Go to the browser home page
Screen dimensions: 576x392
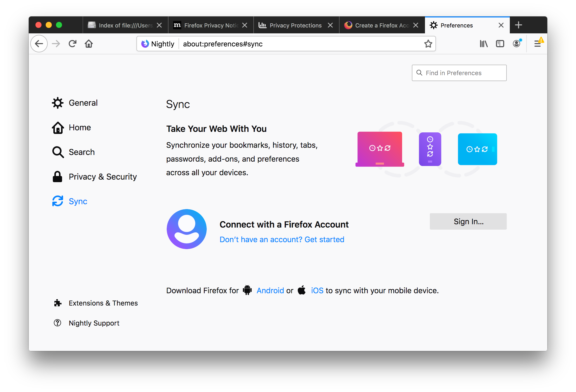[89, 44]
